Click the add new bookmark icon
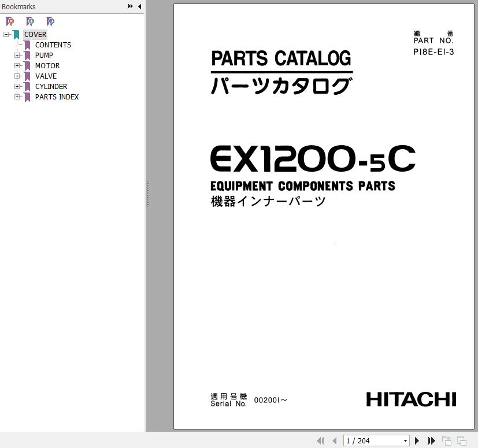Viewport: 478px width, 448px height. click(x=30, y=21)
